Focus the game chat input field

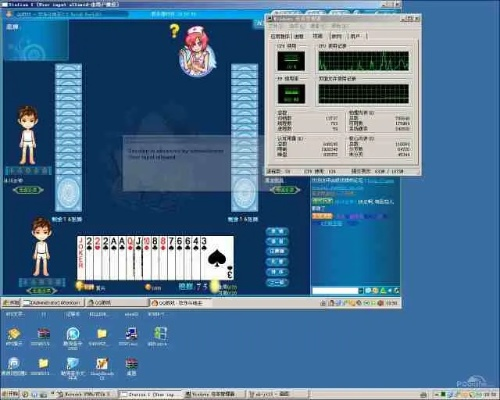[x=335, y=291]
